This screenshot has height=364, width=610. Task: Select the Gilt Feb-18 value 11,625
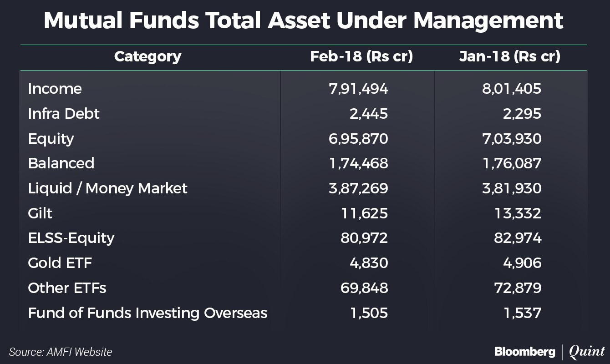366,213
